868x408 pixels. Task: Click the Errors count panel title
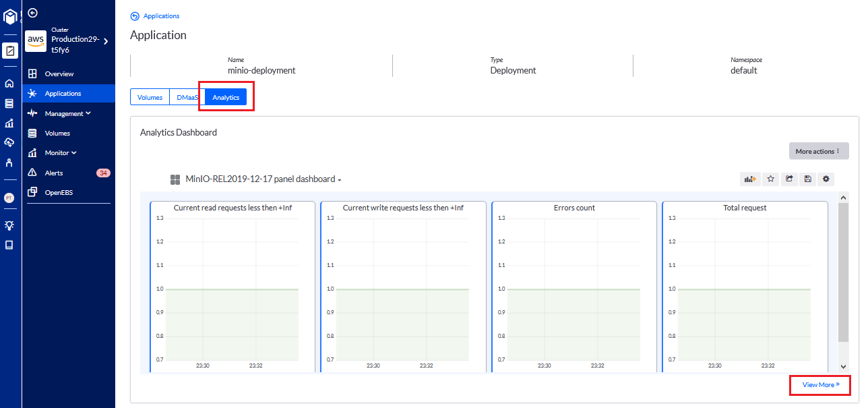(x=574, y=208)
